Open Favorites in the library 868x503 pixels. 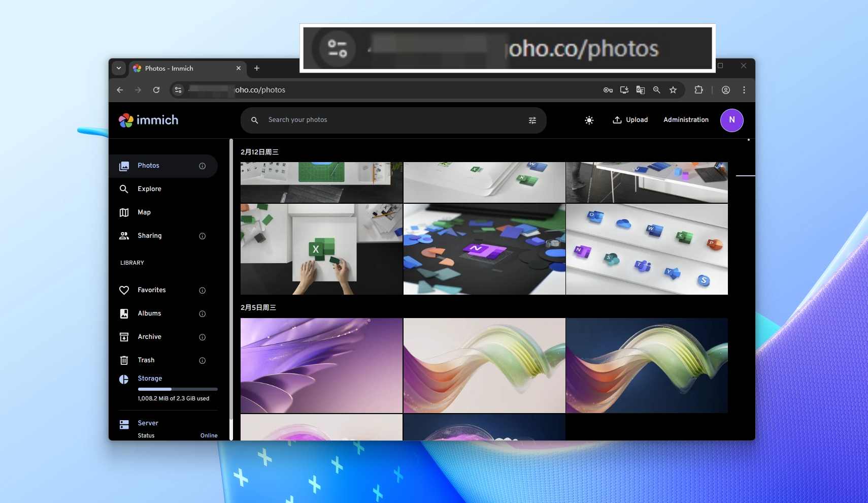point(163,290)
